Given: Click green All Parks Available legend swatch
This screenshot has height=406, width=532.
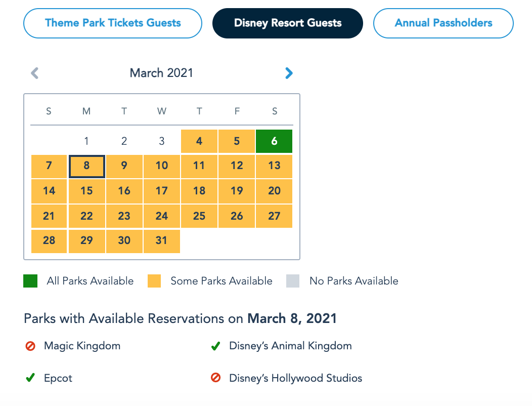Looking at the screenshot, I should click(30, 281).
